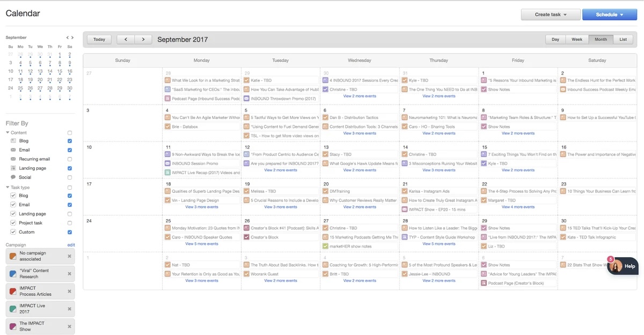Switch to the Day view tab
This screenshot has width=644, height=335.
[x=555, y=39]
